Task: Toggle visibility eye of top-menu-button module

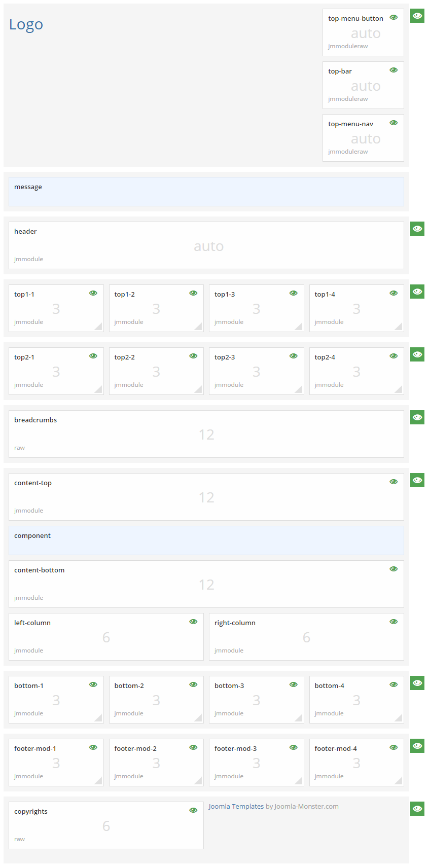Action: [x=394, y=17]
